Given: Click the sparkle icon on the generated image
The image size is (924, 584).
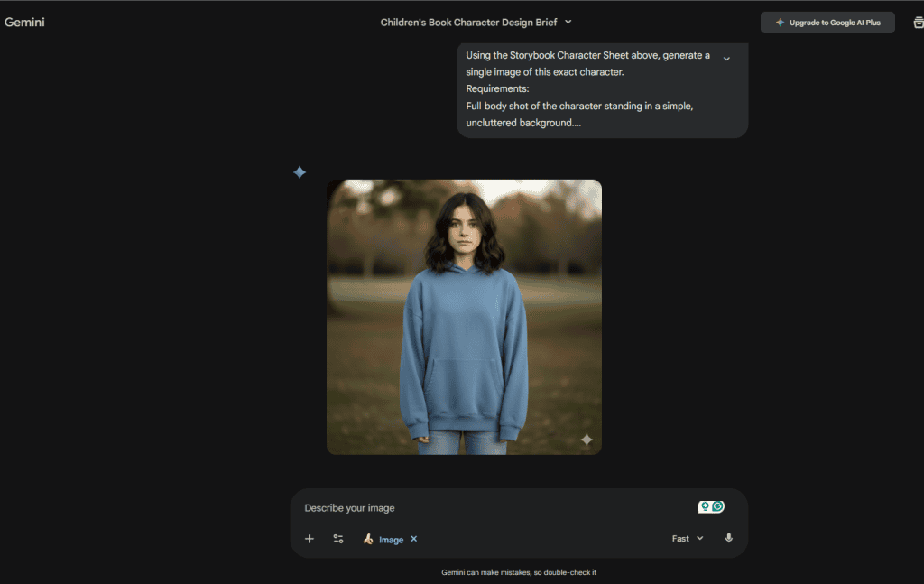Looking at the screenshot, I should point(587,440).
